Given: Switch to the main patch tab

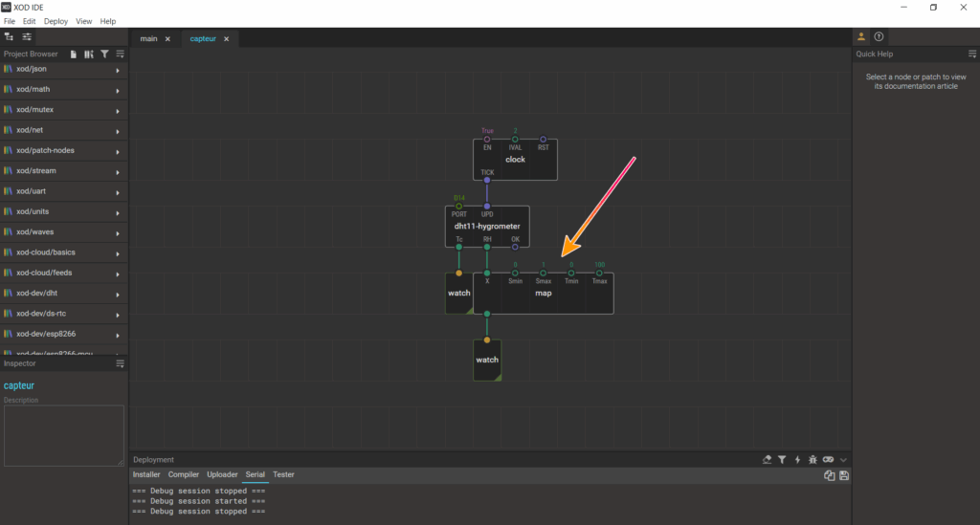Looking at the screenshot, I should [148, 38].
